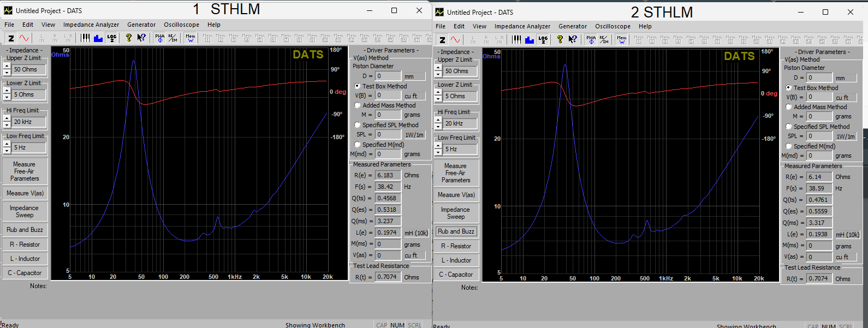The width and height of the screenshot is (868, 328).
Task: Toggle the LOG Z scale icon in window 2 STHLM
Action: (x=543, y=39)
